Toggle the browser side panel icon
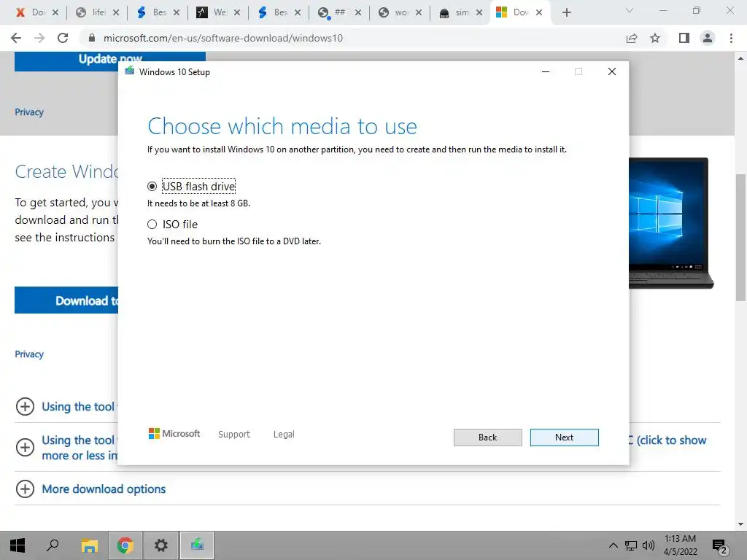Screen dimensions: 747x560 (x=684, y=38)
